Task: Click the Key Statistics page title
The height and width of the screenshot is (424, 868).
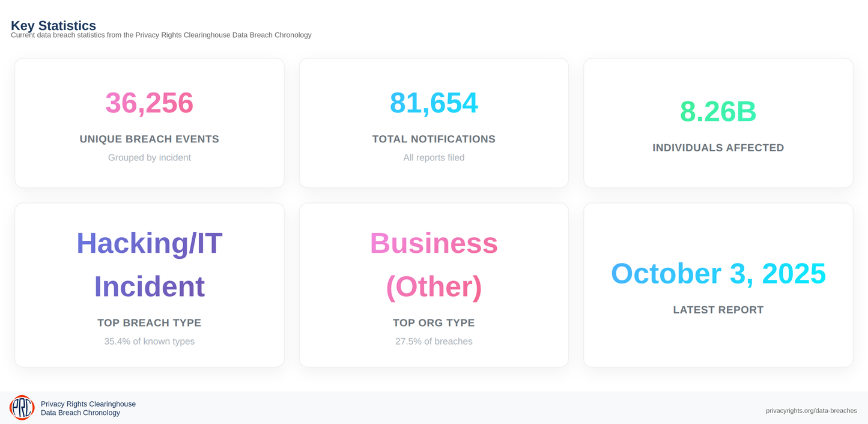Action: tap(53, 26)
